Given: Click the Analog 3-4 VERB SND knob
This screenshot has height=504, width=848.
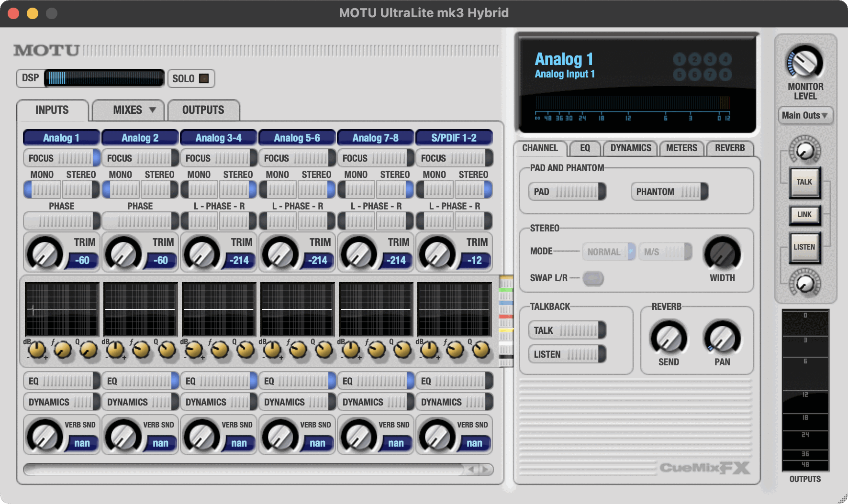Looking at the screenshot, I should pos(202,436).
